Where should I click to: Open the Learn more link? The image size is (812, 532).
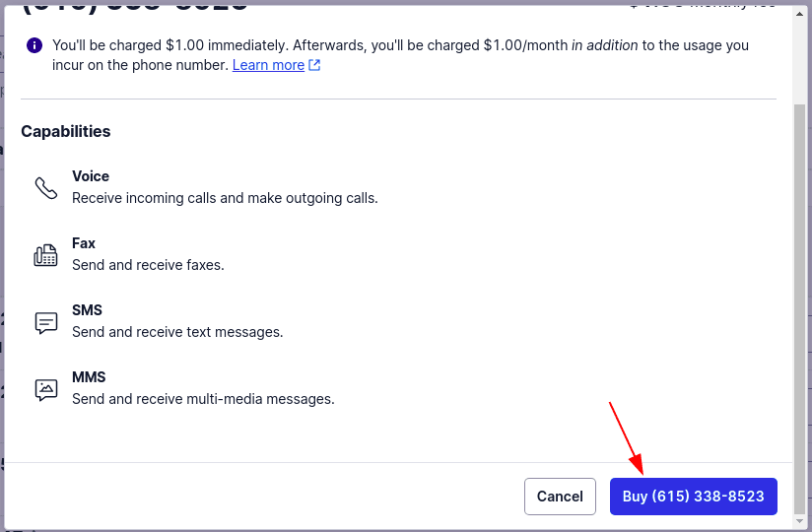click(268, 65)
